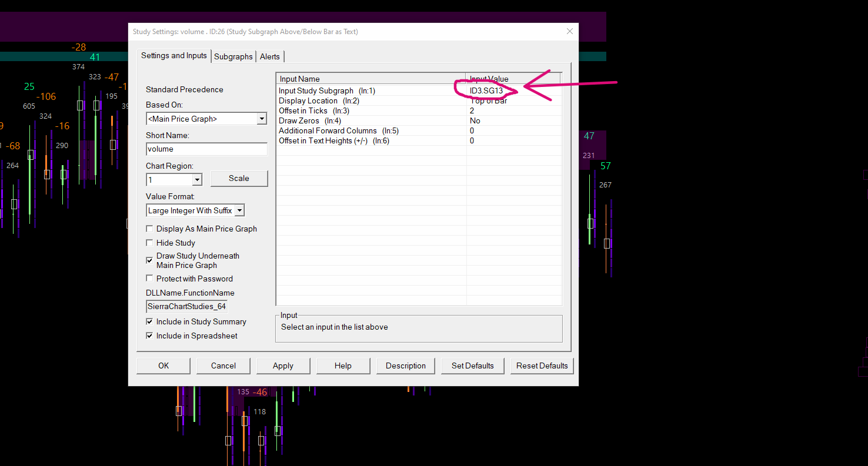Toggle Include in Spreadsheet checkbox
868x466 pixels.
150,336
